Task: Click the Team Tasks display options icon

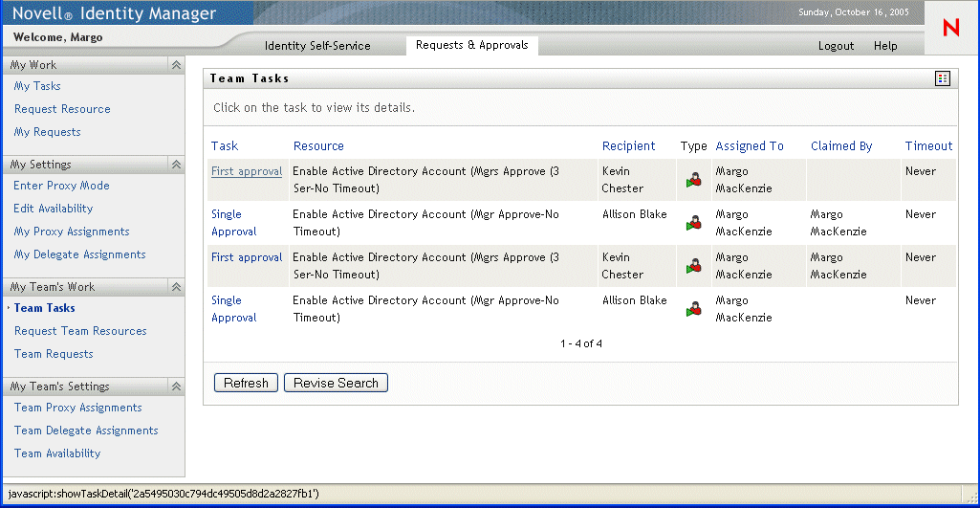Action: [x=943, y=78]
